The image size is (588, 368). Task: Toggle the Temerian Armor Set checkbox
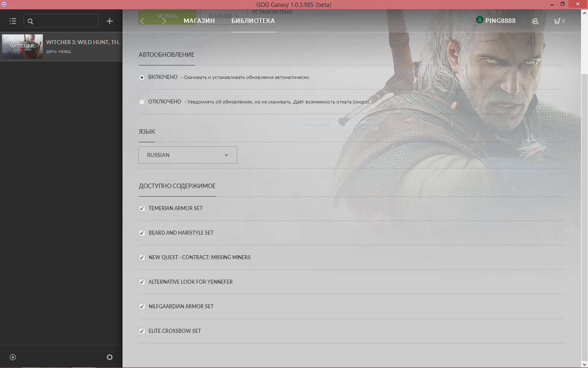tap(142, 209)
